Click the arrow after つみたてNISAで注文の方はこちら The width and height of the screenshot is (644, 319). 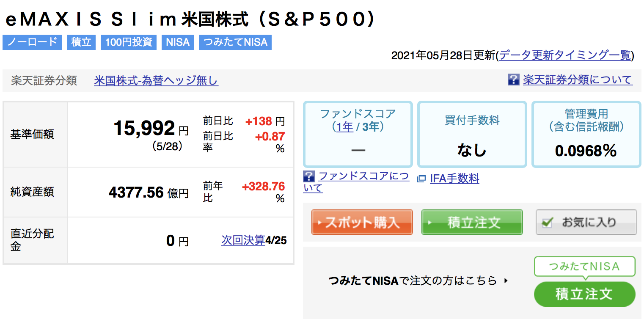click(506, 280)
